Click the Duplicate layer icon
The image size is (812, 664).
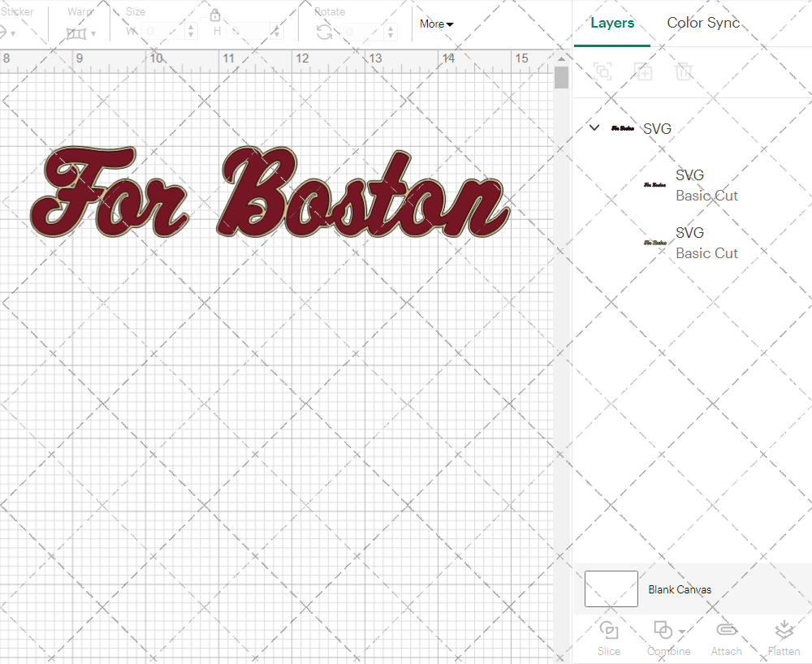[x=643, y=71]
